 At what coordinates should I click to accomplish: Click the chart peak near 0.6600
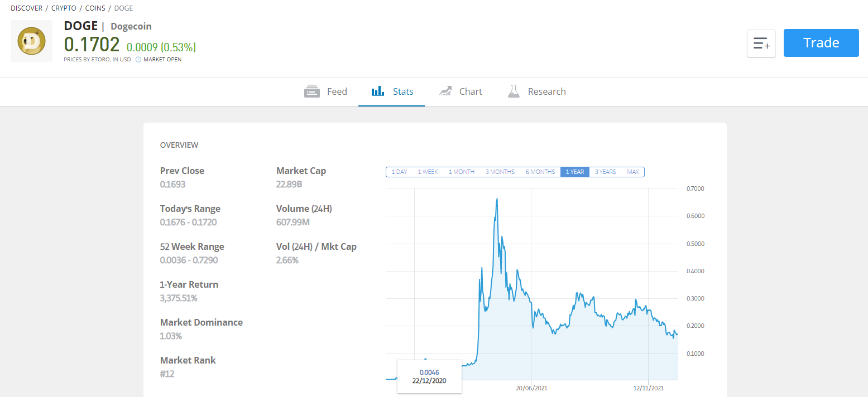click(x=497, y=199)
